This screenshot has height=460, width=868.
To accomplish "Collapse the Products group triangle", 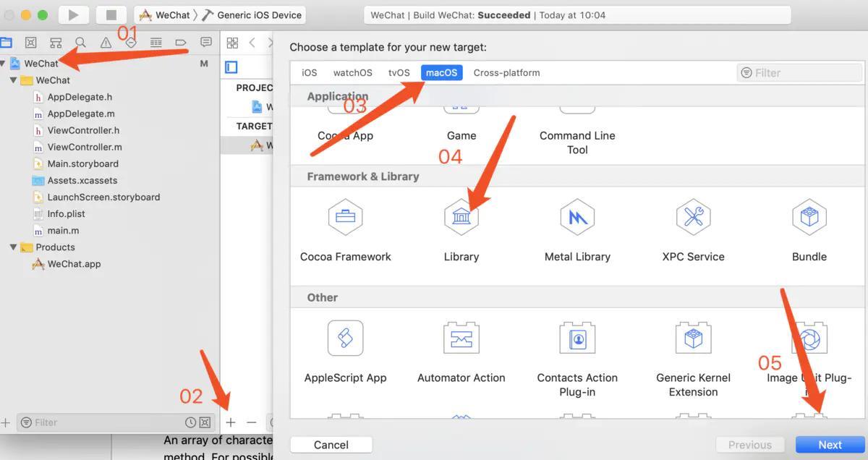I will 13,247.
